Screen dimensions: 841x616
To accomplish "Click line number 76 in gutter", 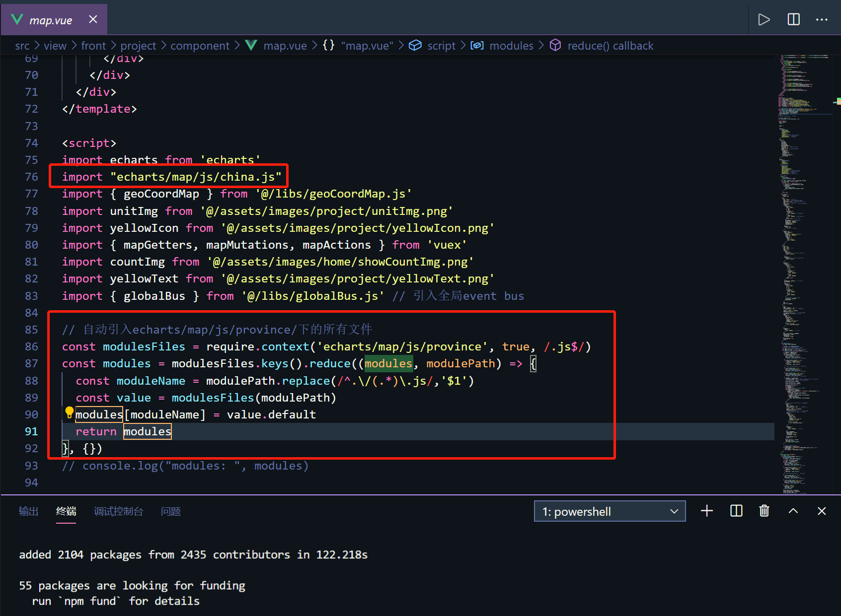I will pyautogui.click(x=31, y=177).
